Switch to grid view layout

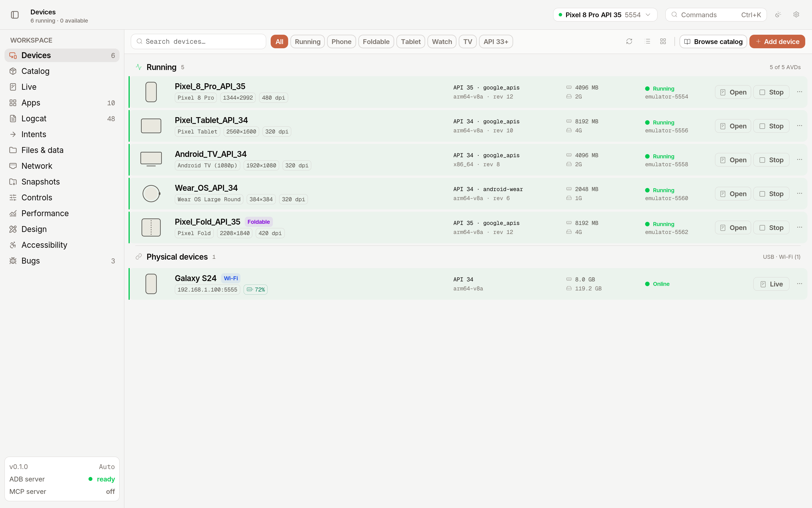point(663,41)
